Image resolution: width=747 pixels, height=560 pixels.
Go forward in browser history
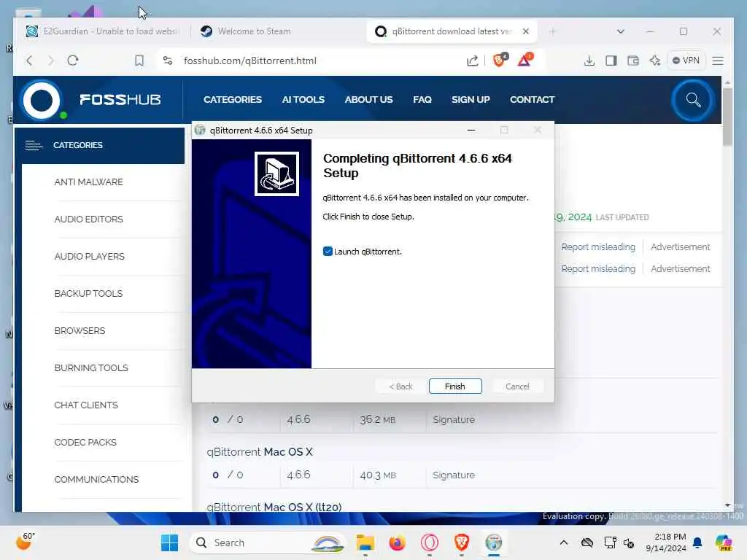pos(51,61)
